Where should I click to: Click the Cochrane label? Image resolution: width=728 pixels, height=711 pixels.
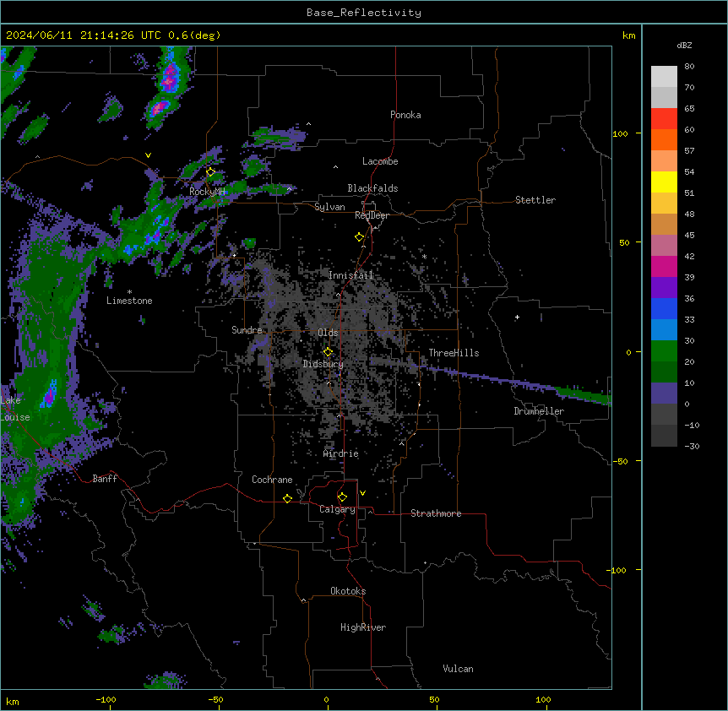point(272,480)
